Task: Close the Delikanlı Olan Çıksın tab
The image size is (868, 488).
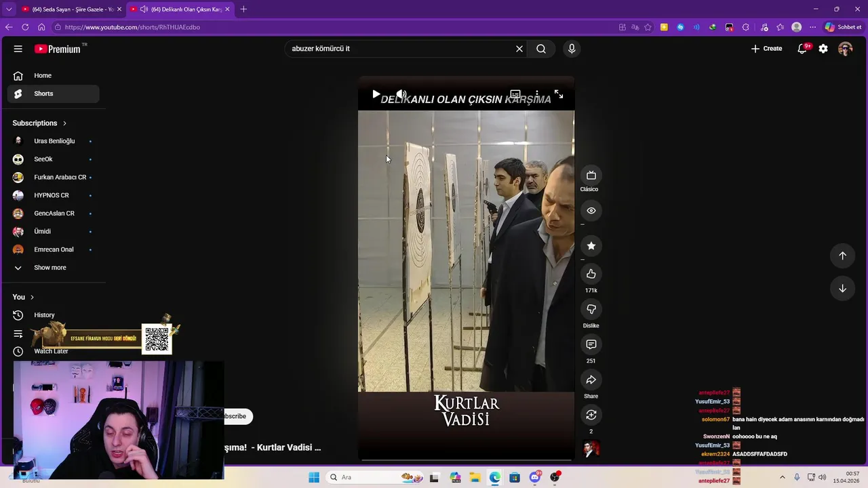Action: pos(227,9)
